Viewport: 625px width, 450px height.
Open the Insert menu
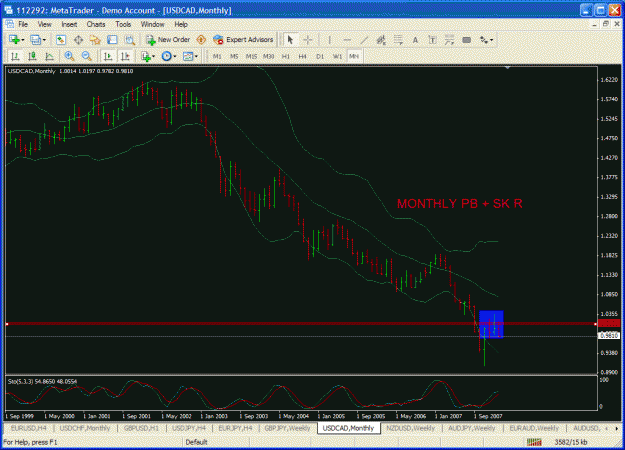69,24
